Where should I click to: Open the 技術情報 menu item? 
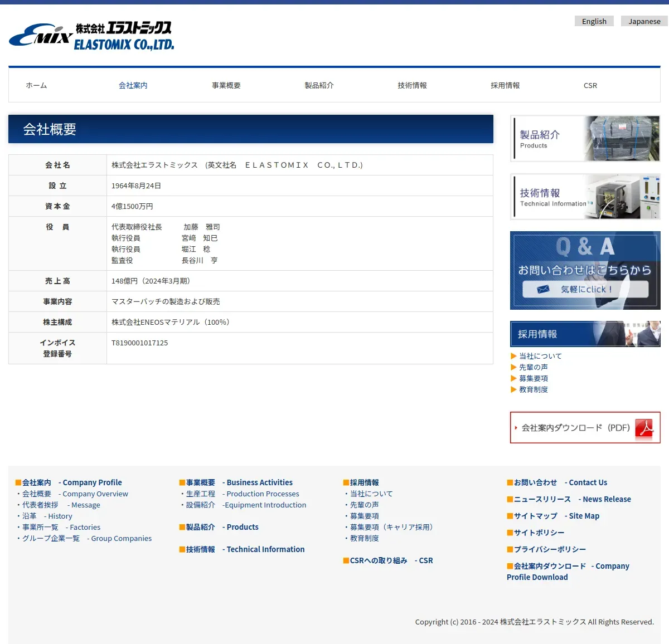[x=413, y=85]
